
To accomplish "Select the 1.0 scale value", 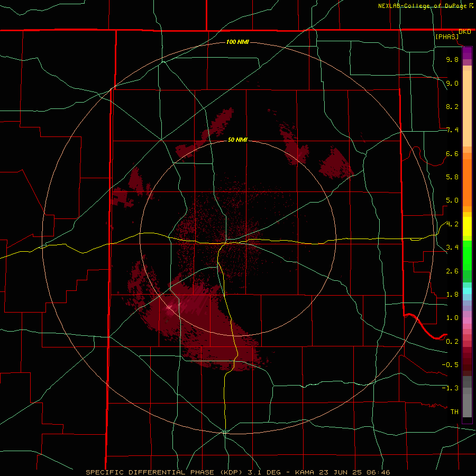I will click(x=452, y=318).
